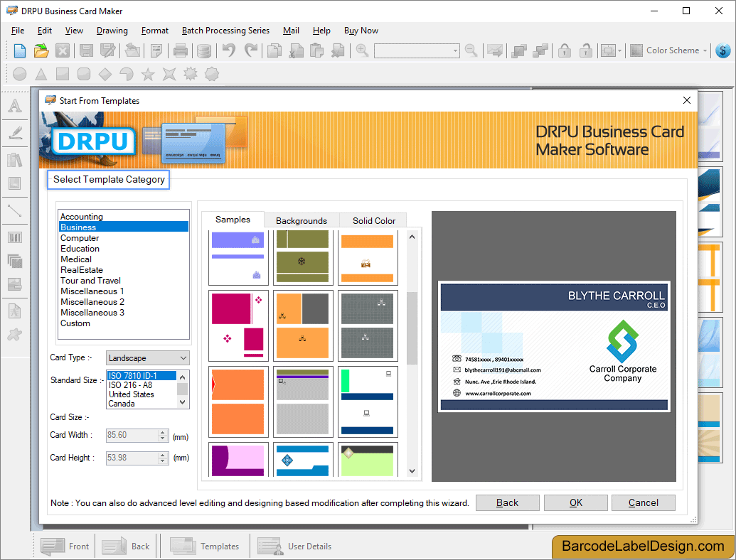Select the Text tool in the left sidebar
The width and height of the screenshot is (736, 560).
coord(16,105)
